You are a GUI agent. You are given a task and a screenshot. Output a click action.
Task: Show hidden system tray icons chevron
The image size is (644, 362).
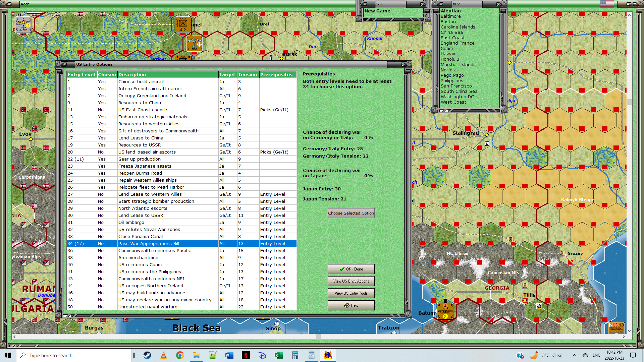(575, 355)
